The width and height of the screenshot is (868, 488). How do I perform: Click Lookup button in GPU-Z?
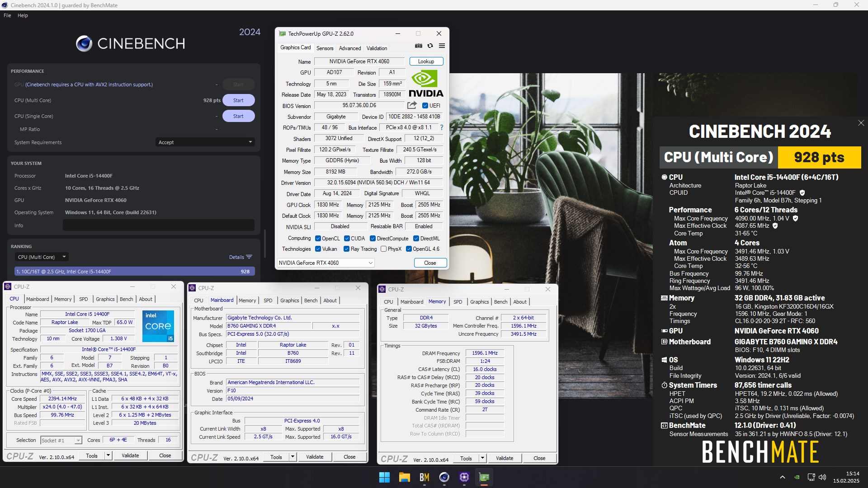[426, 61]
